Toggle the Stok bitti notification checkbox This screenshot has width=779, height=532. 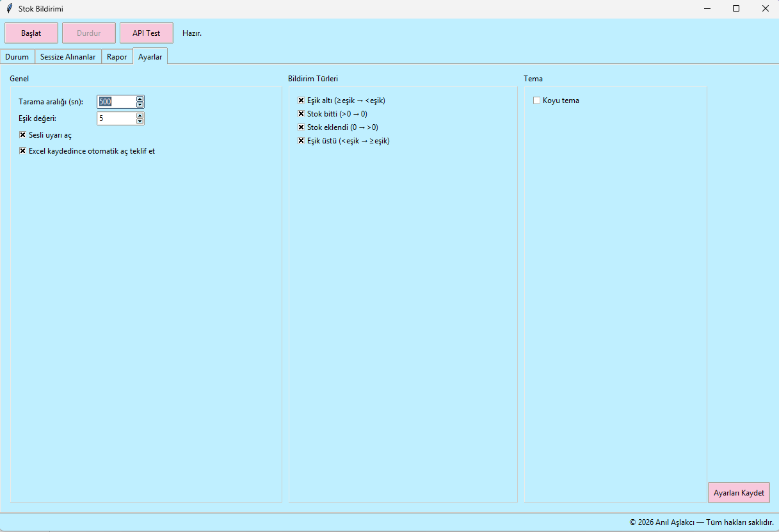[x=301, y=114]
